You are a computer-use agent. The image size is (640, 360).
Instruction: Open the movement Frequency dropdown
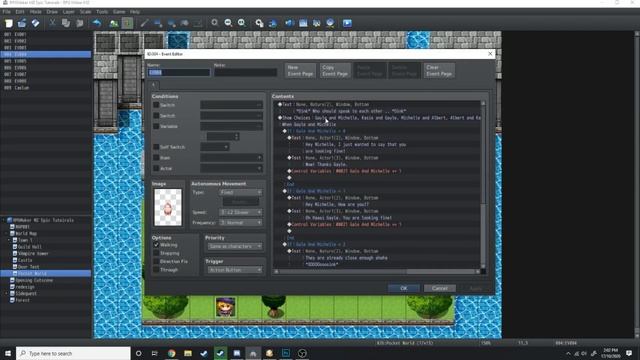tap(240, 223)
